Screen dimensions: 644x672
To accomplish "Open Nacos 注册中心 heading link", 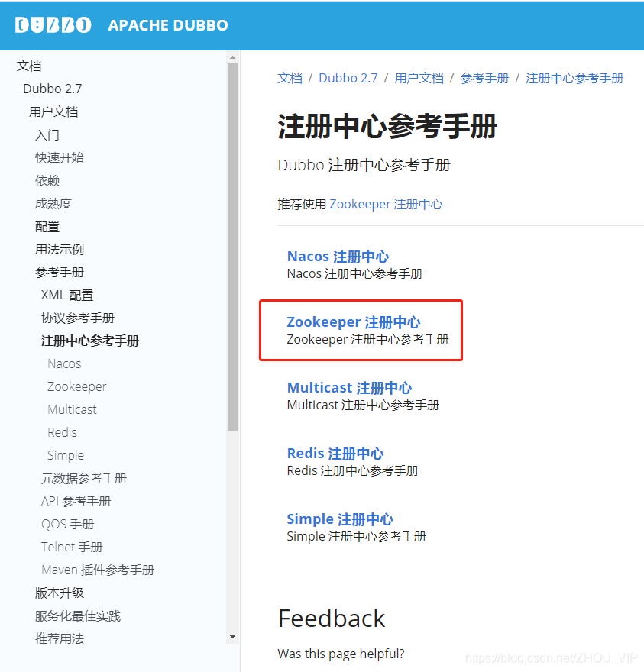I will (x=338, y=257).
